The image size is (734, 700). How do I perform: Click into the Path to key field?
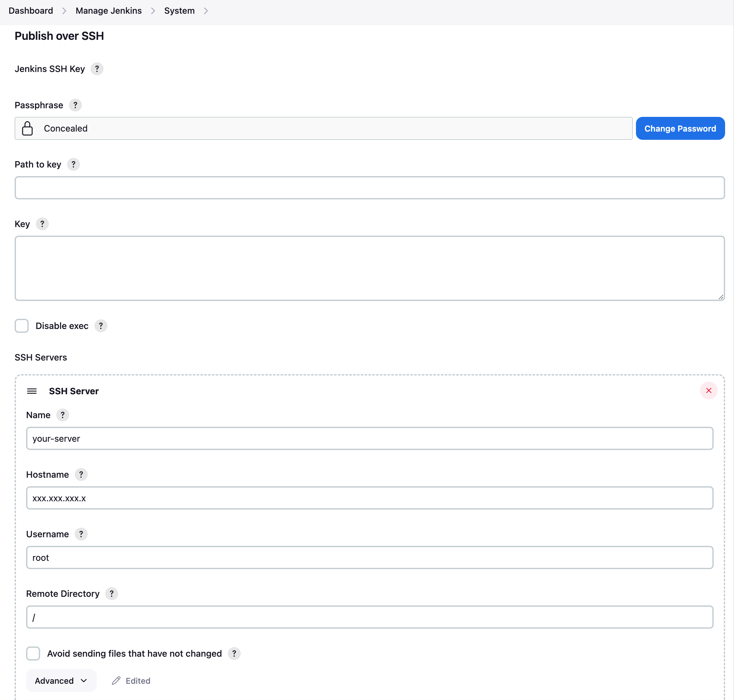pyautogui.click(x=369, y=188)
